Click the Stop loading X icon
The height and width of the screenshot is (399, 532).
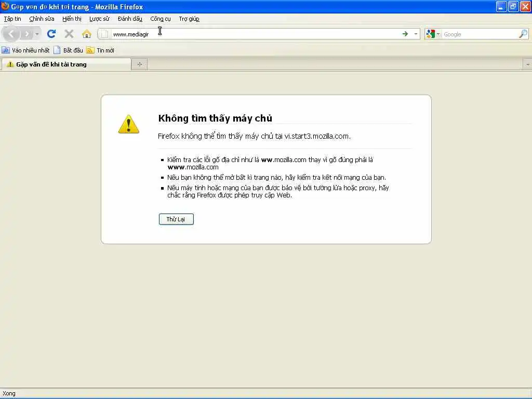[x=69, y=34]
